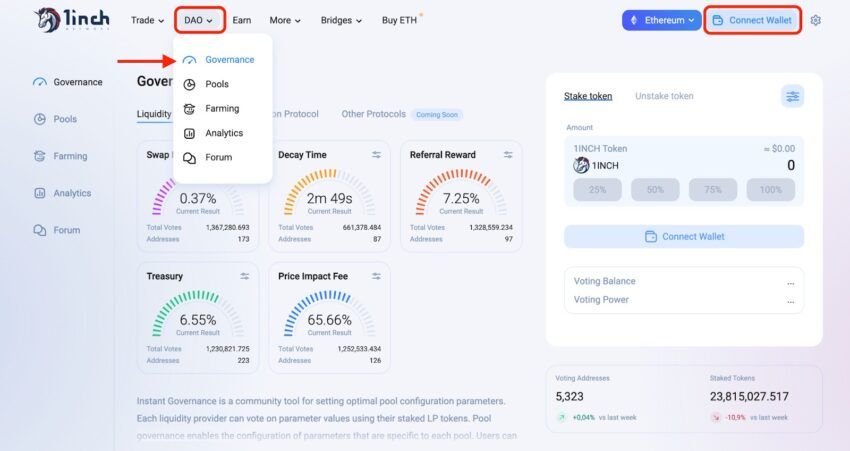Viewport: 850px width, 451px height.
Task: Switch to Unstake token tab
Action: tap(664, 96)
